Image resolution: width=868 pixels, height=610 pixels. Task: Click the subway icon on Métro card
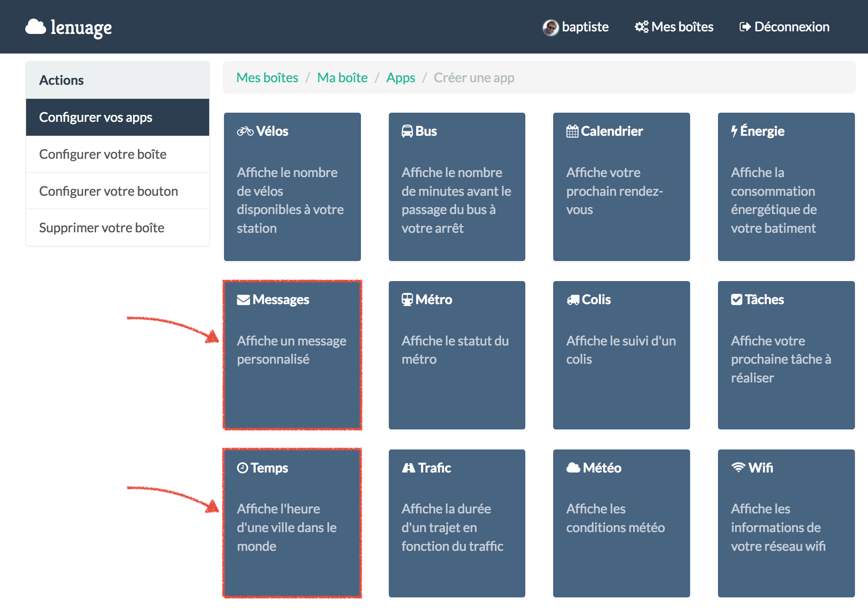[407, 300]
